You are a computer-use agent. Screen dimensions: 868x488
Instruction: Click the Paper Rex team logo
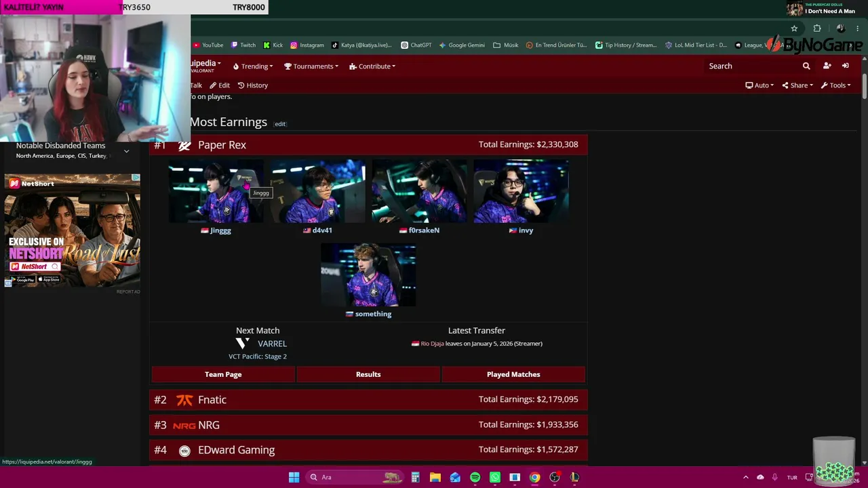click(x=184, y=145)
